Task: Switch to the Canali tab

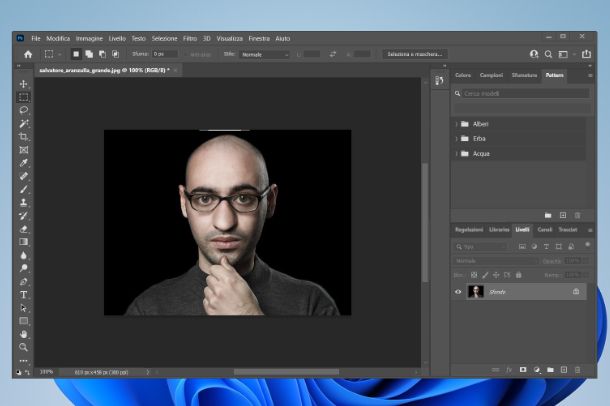Action: [x=545, y=230]
